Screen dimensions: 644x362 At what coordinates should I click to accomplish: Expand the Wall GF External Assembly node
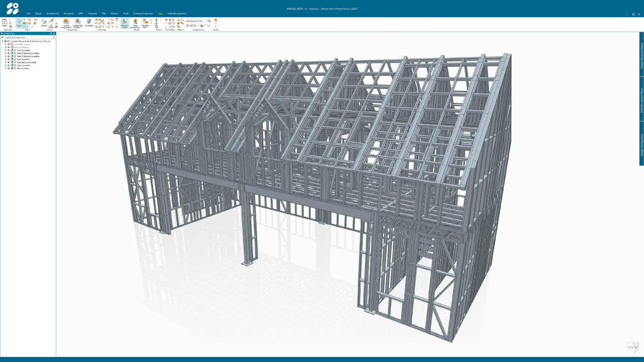pyautogui.click(x=6, y=53)
